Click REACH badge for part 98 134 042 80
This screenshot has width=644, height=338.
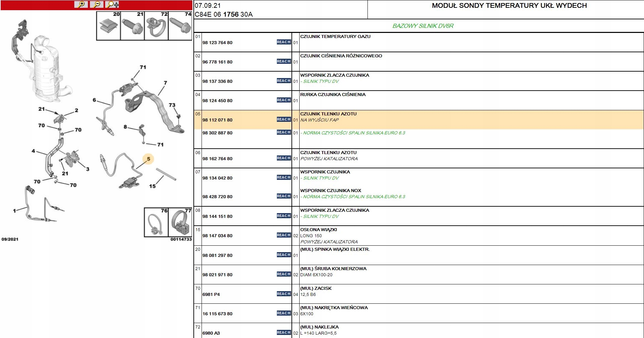point(284,177)
